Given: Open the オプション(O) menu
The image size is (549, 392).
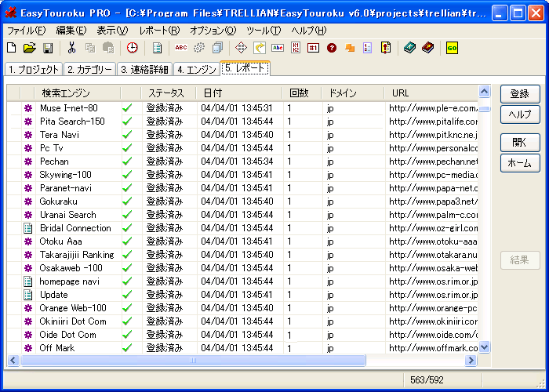Looking at the screenshot, I should 213,31.
